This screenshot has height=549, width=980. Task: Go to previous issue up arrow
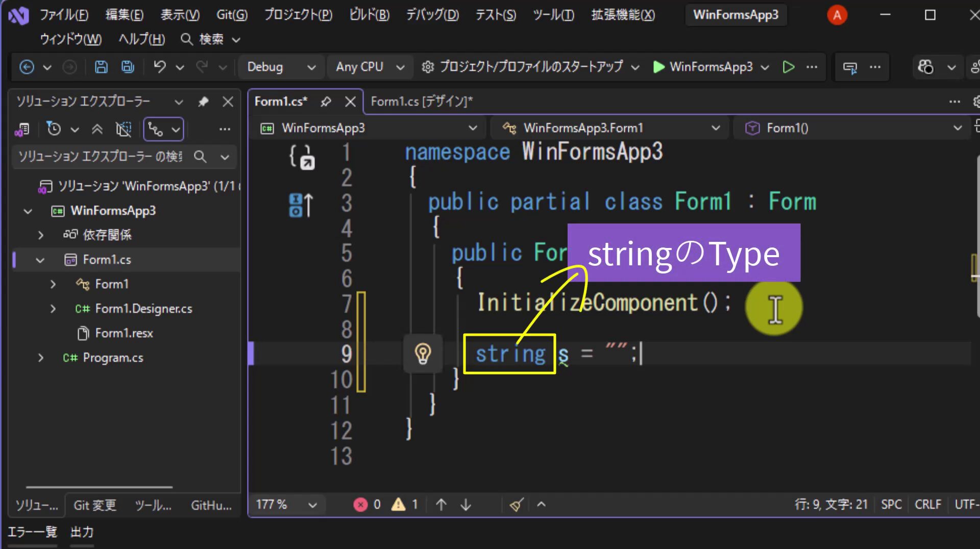coord(442,505)
